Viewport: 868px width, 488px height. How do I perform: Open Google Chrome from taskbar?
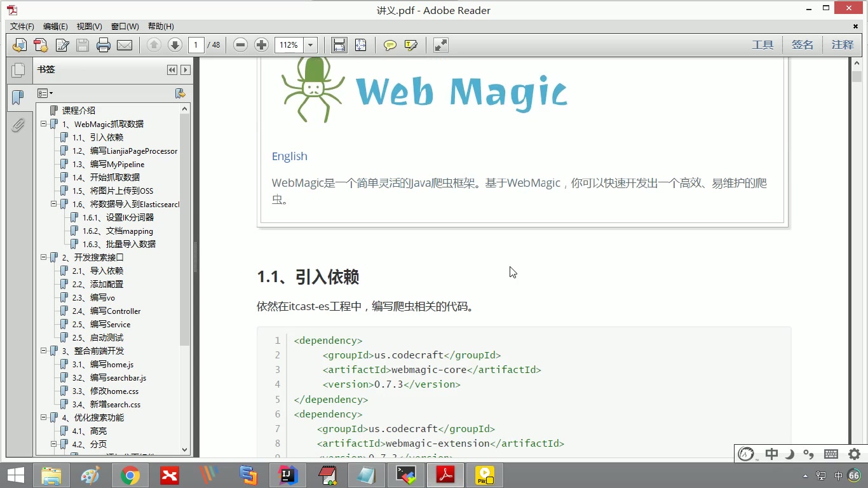[130, 475]
